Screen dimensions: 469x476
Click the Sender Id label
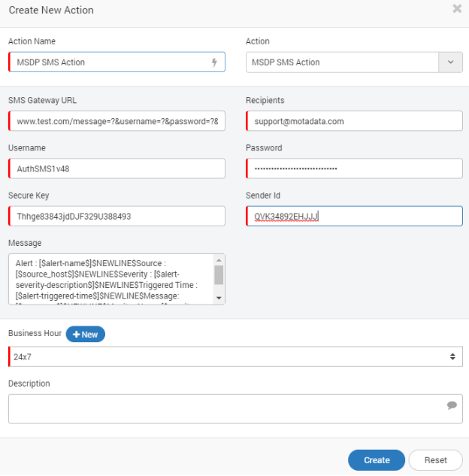[263, 196]
